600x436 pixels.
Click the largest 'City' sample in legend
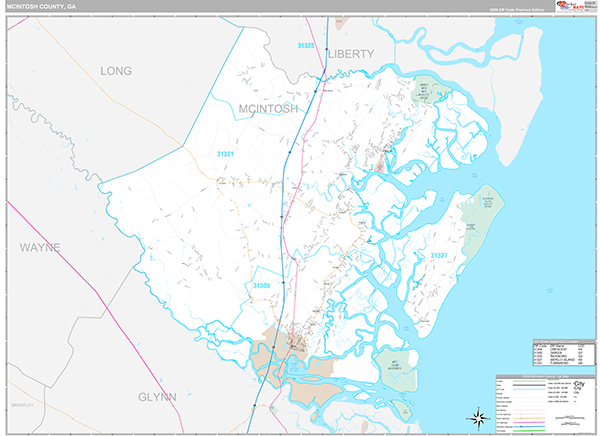pos(579,384)
